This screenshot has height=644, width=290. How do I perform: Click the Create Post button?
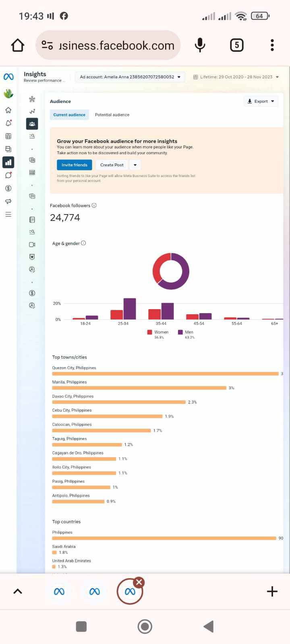[x=112, y=165]
